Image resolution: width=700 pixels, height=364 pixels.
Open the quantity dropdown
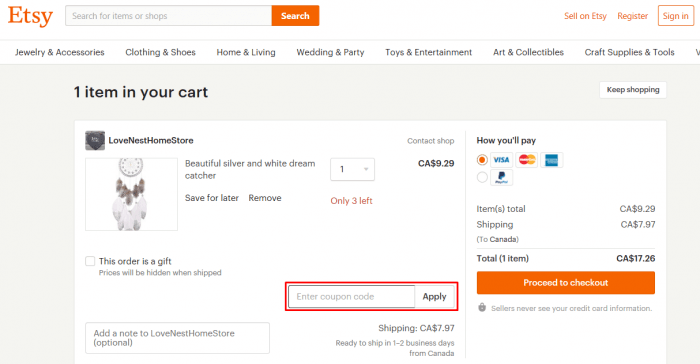pyautogui.click(x=352, y=169)
